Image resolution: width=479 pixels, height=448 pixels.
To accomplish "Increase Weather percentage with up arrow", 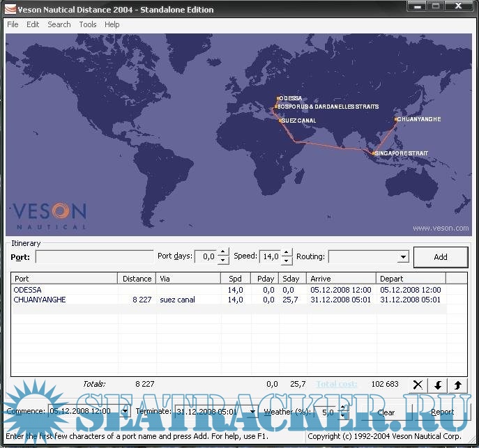I will (343, 408).
